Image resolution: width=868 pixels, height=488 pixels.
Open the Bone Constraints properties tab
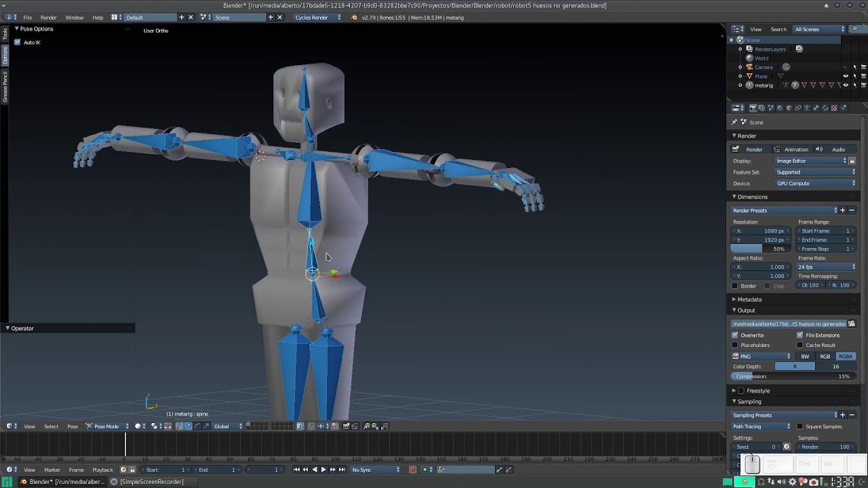(x=825, y=108)
